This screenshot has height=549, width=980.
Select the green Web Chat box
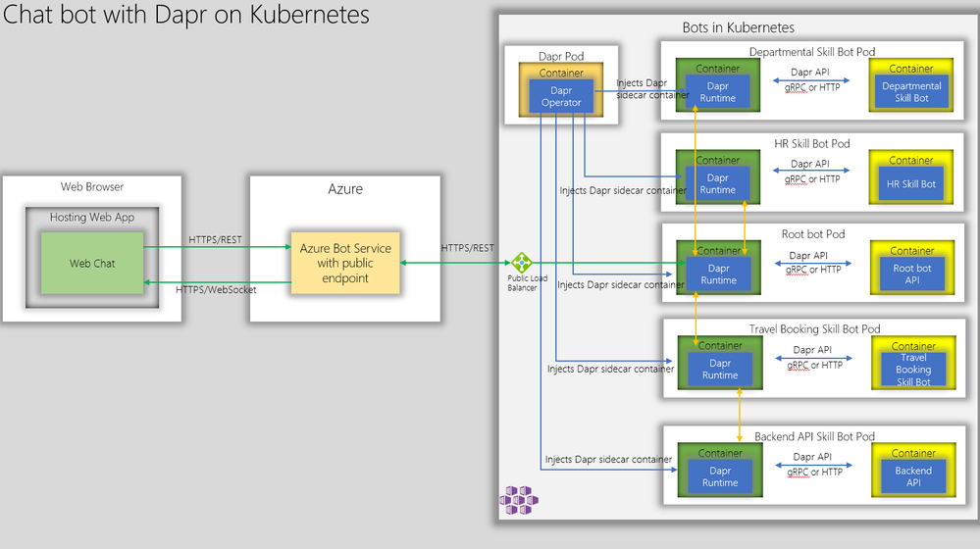[x=92, y=263]
